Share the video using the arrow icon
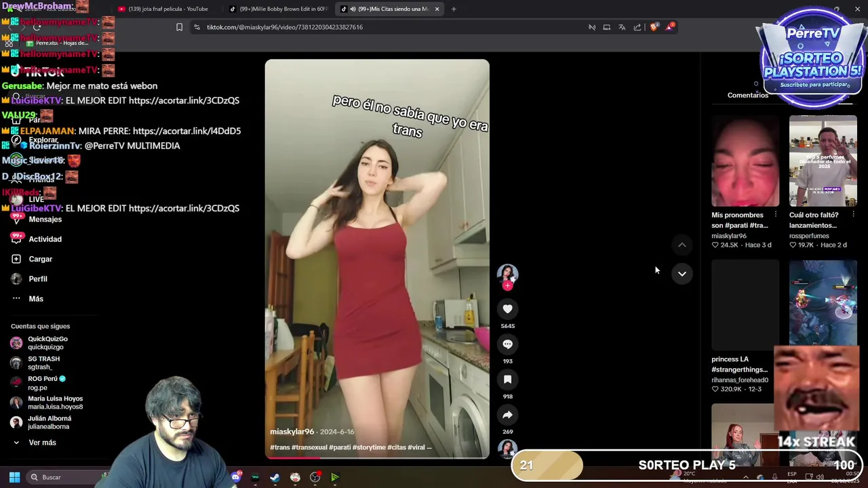Image resolution: width=868 pixels, height=488 pixels. pyautogui.click(x=507, y=415)
